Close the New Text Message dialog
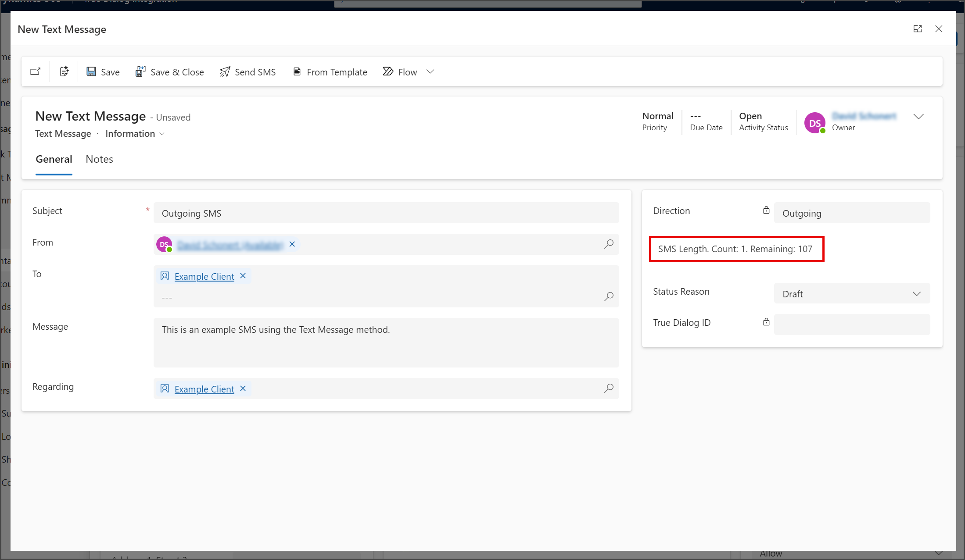965x560 pixels. point(939,29)
